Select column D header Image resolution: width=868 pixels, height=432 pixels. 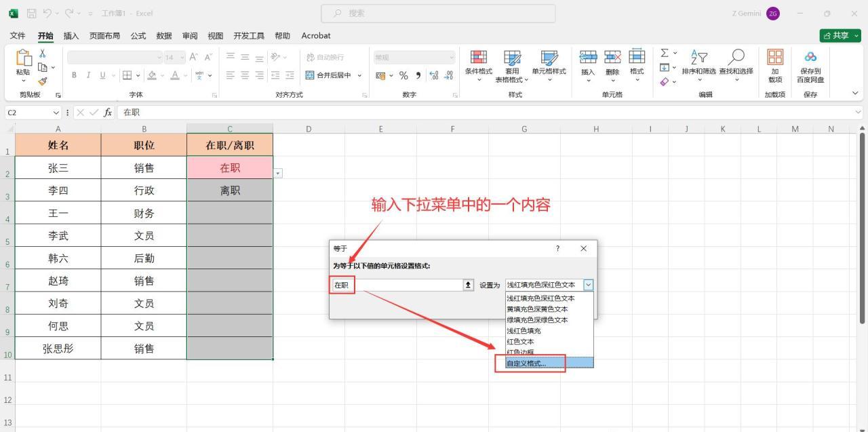tap(309, 129)
